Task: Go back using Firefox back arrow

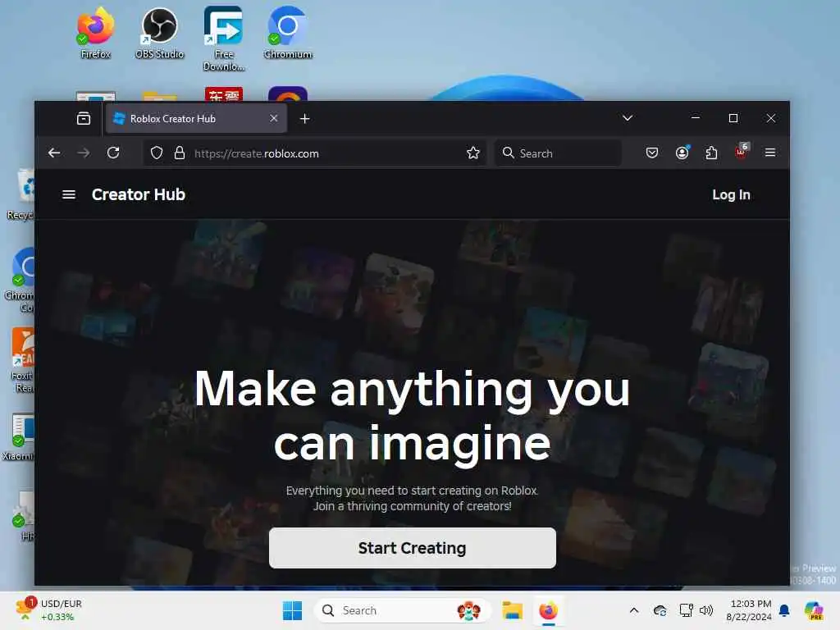Action: [54, 153]
